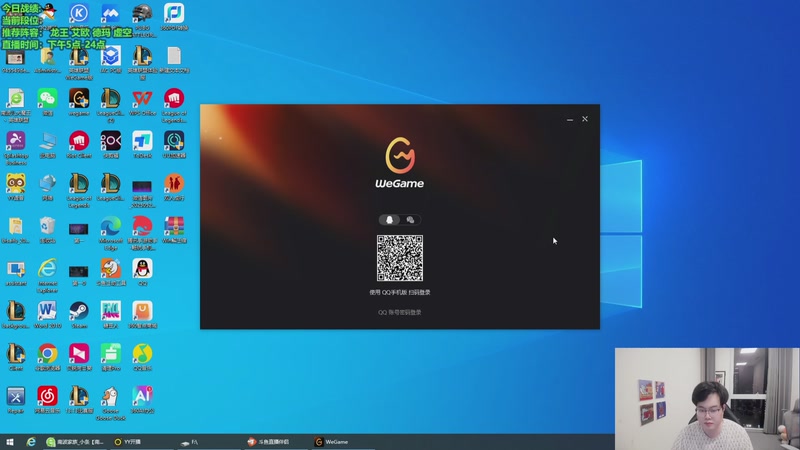Select the Kugou K music desktop icon
Image resolution: width=800 pixels, height=450 pixels.
pos(79,13)
